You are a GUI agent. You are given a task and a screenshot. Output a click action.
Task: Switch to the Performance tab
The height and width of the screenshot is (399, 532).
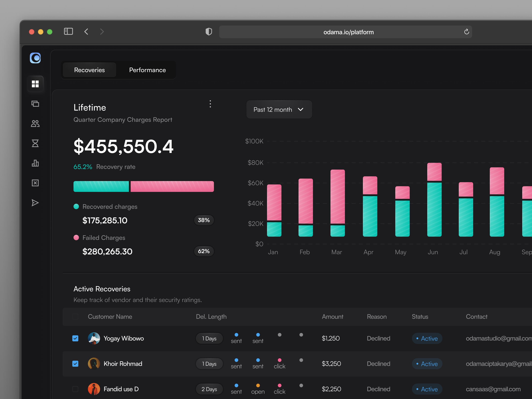(x=147, y=70)
